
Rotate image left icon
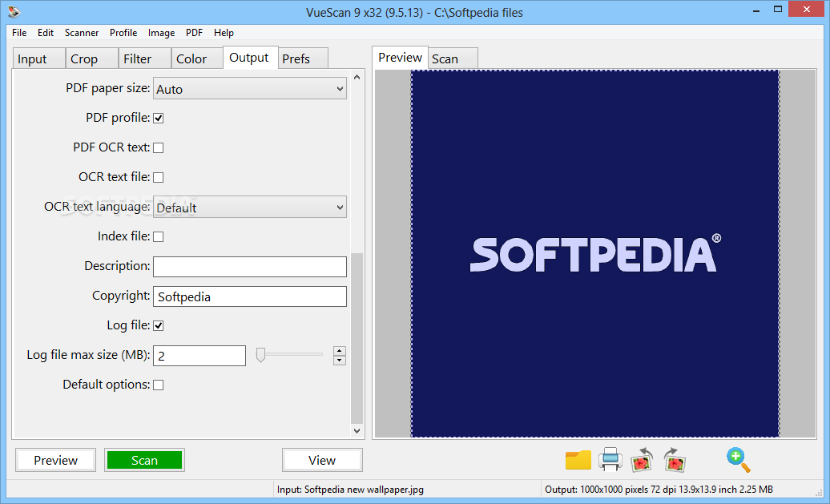(x=642, y=460)
